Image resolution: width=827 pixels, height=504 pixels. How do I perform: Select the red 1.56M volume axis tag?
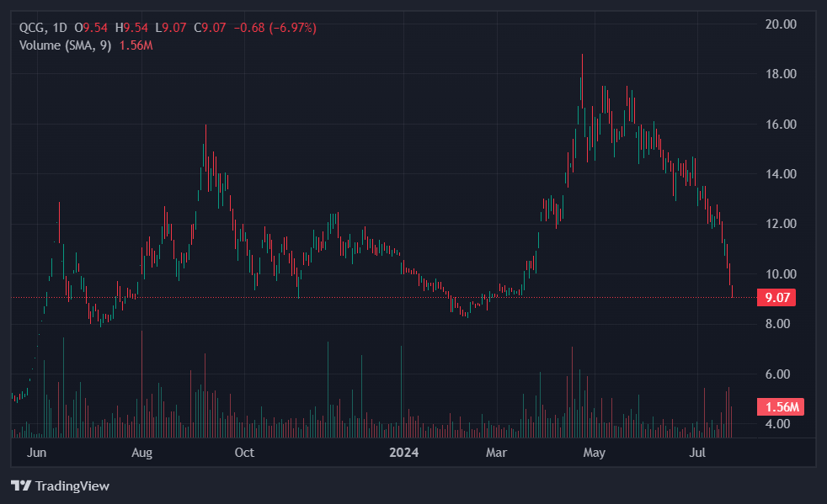click(780, 406)
